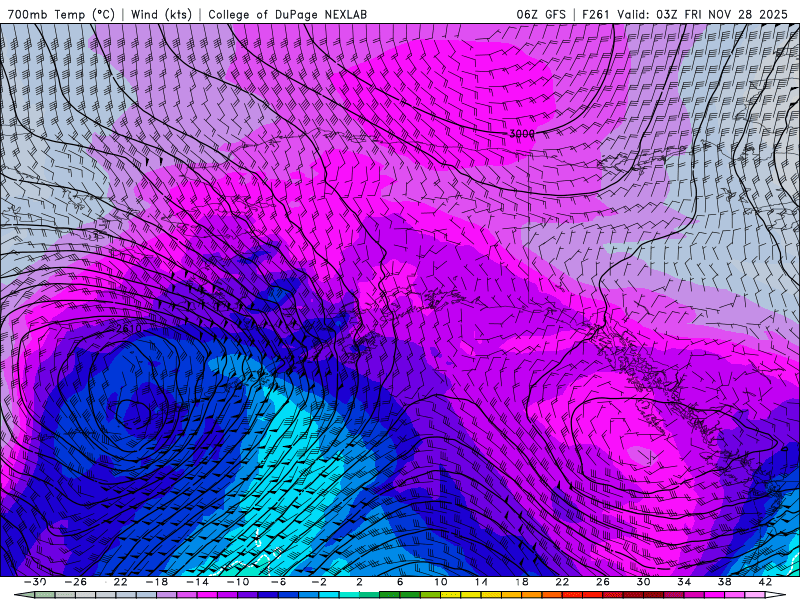The height and width of the screenshot is (600, 800).
Task: Select 'Valid: 03Z FRI NOV 28 2025' text
Action: [702, 14]
